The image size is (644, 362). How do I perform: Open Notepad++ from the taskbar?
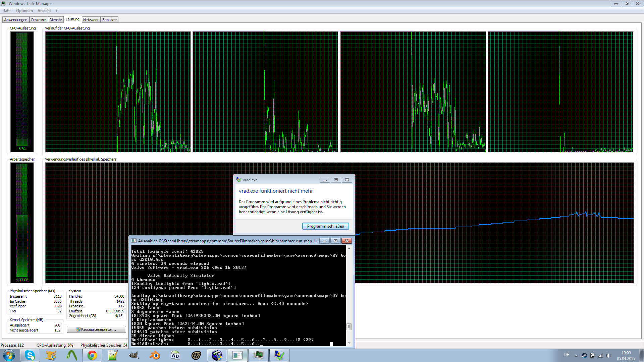[113, 355]
